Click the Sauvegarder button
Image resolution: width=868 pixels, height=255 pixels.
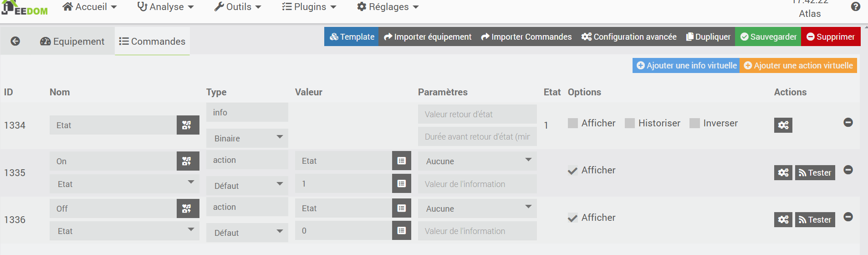(768, 37)
